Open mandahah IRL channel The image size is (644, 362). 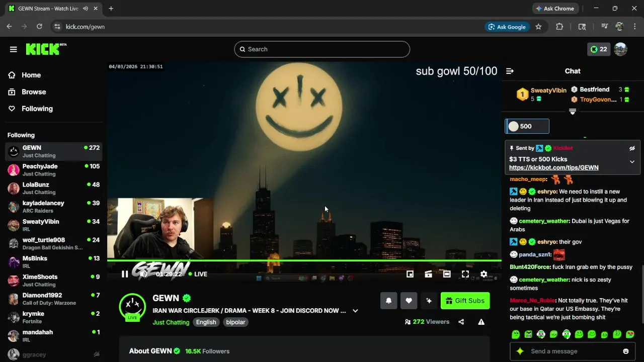point(53,336)
